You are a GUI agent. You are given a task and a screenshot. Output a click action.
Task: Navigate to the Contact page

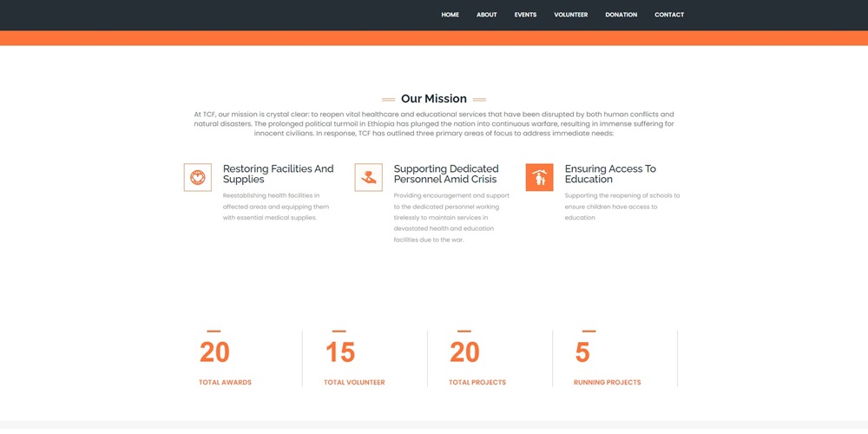pyautogui.click(x=669, y=15)
